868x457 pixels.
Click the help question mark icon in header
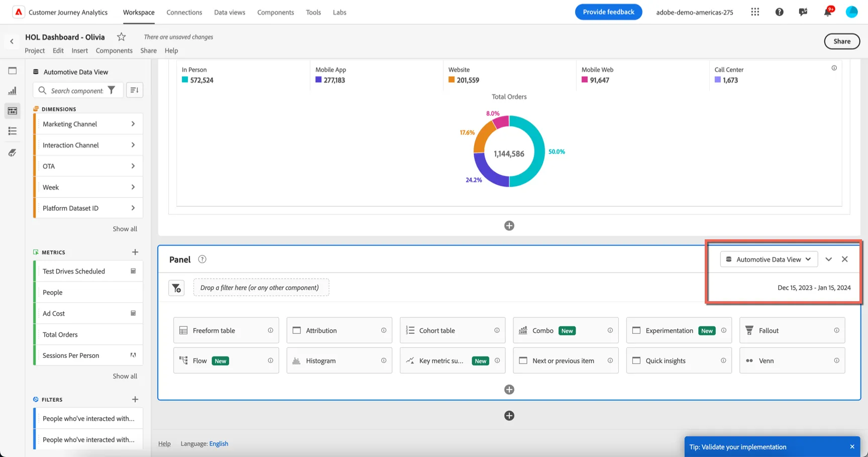779,12
